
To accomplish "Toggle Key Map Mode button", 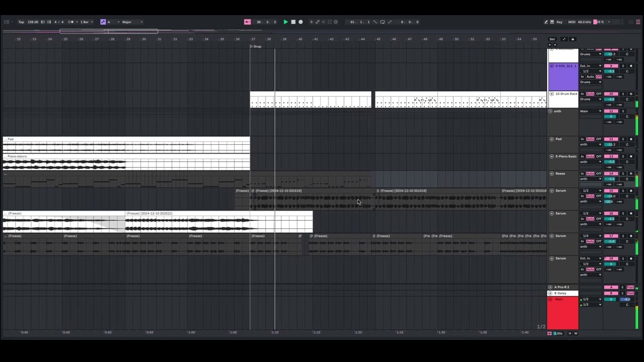I will pyautogui.click(x=559, y=22).
